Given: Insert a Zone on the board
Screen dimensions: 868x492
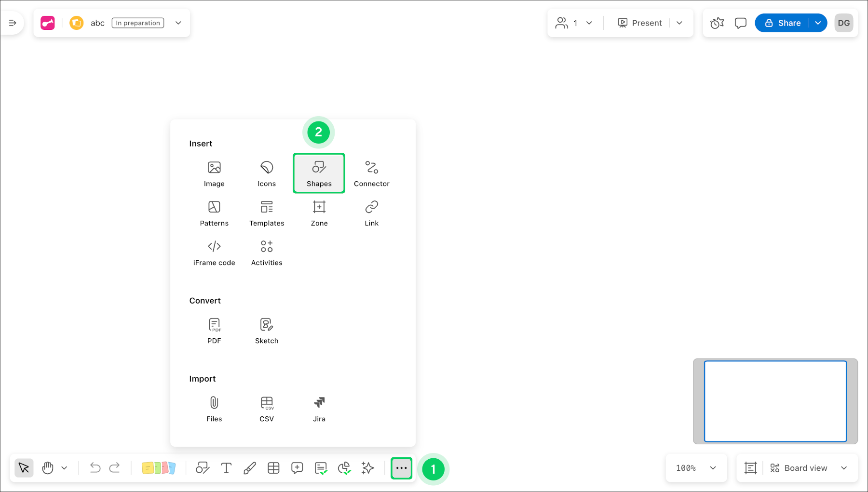Looking at the screenshot, I should coord(319,212).
